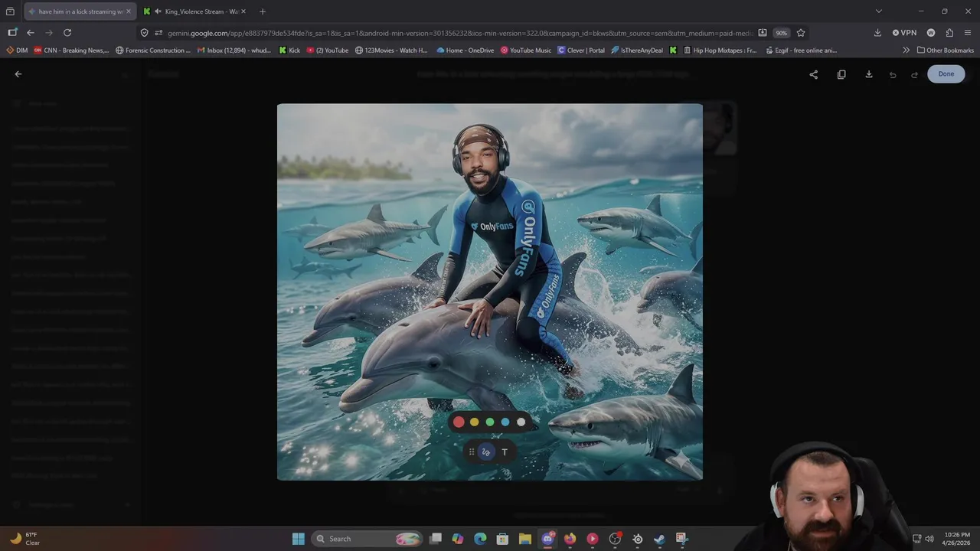Open Discord from the taskbar
This screenshot has height=551, width=980.
(x=548, y=539)
